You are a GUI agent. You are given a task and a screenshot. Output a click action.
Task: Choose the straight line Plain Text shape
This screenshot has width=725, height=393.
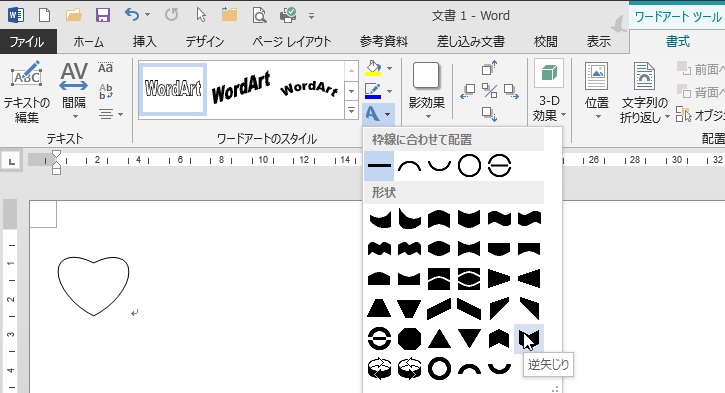[379, 166]
